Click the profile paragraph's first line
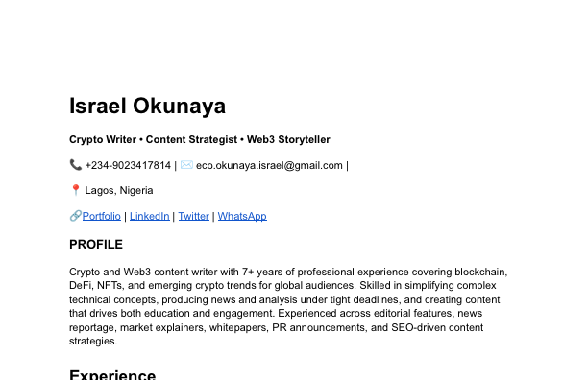 288,272
